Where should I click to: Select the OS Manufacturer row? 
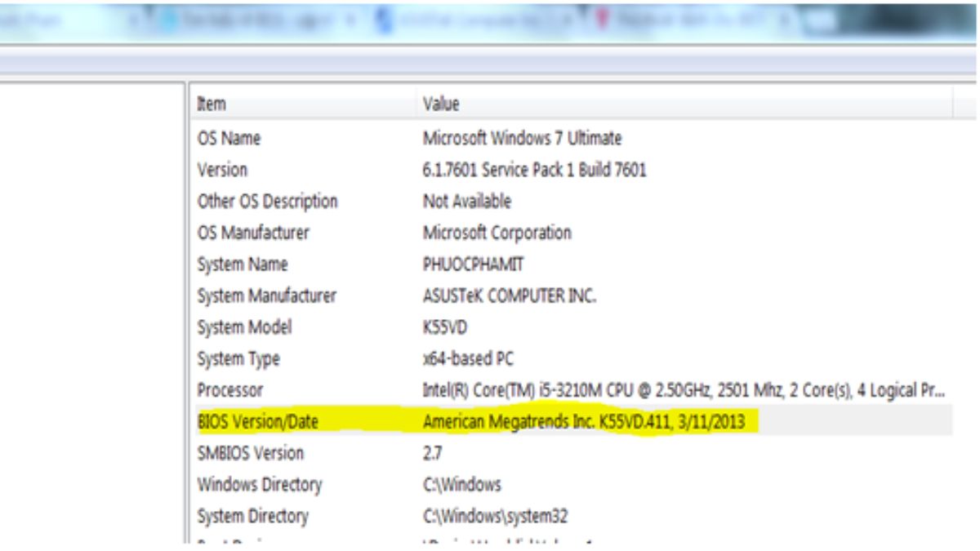pyautogui.click(x=253, y=233)
